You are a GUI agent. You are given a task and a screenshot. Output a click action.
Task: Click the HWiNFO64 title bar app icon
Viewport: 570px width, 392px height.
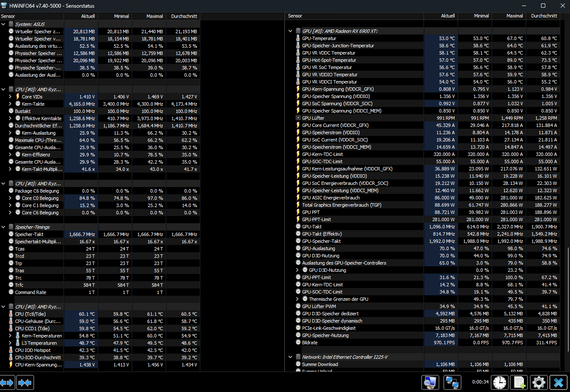pyautogui.click(x=4, y=6)
